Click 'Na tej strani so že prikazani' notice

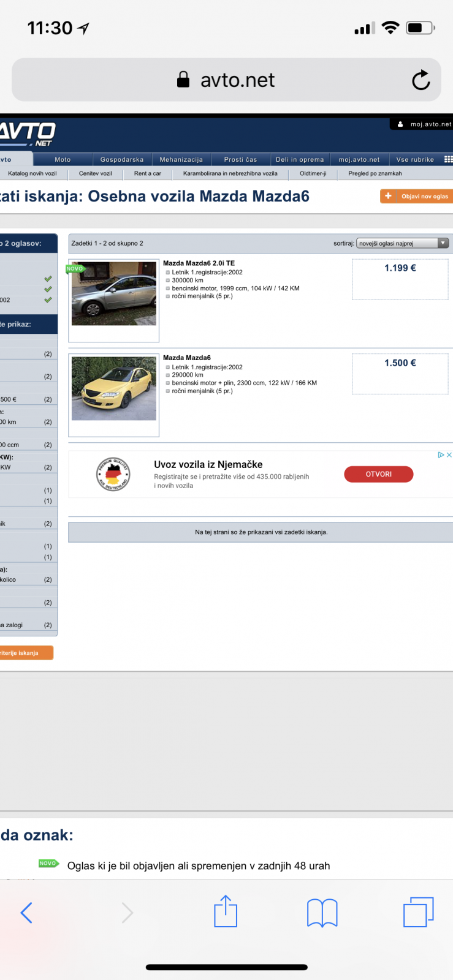(x=261, y=532)
